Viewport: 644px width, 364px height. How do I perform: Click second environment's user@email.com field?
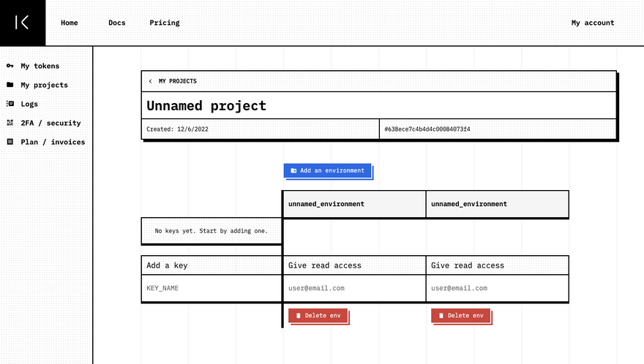pos(496,288)
